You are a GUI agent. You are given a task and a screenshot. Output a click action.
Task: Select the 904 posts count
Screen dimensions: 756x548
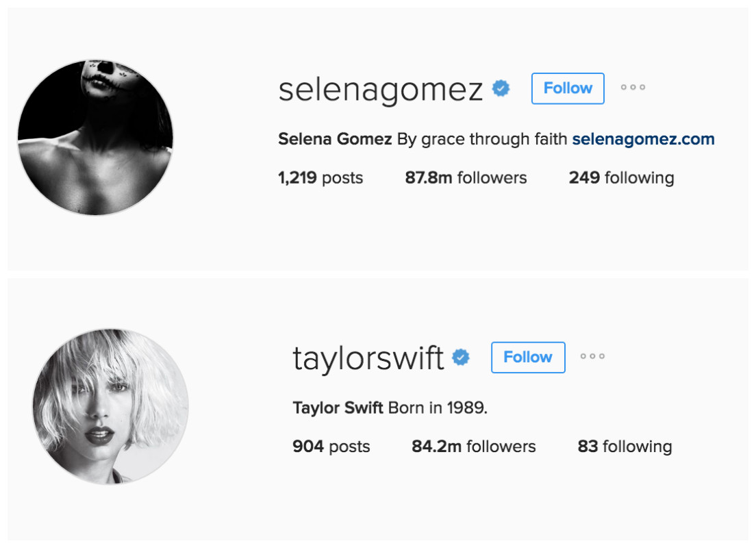331,447
